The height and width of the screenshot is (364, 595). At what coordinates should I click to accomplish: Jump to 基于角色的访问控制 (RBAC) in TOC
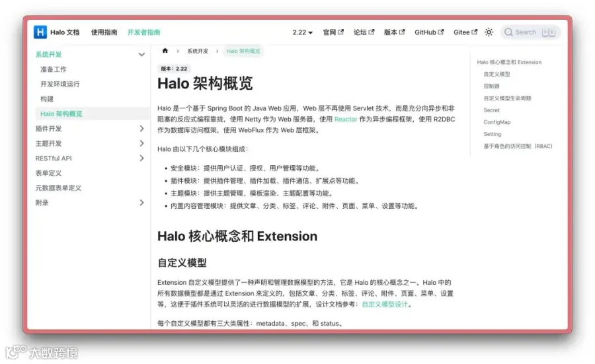tap(518, 146)
